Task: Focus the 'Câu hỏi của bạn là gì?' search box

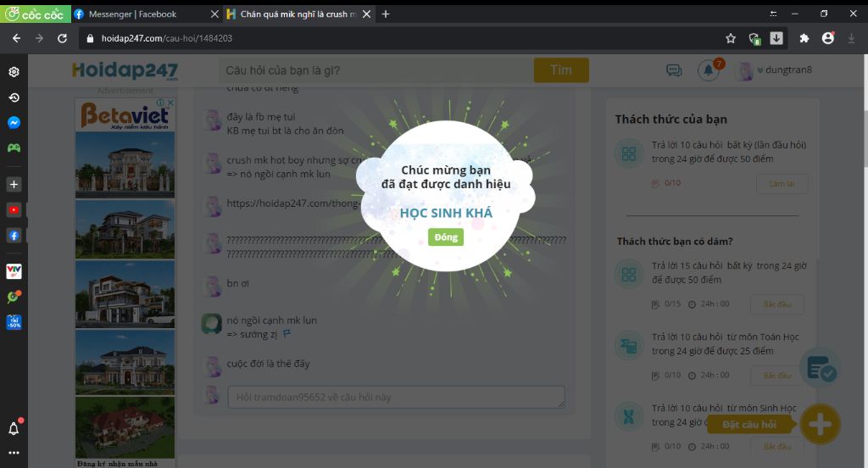Action: pyautogui.click(x=376, y=70)
